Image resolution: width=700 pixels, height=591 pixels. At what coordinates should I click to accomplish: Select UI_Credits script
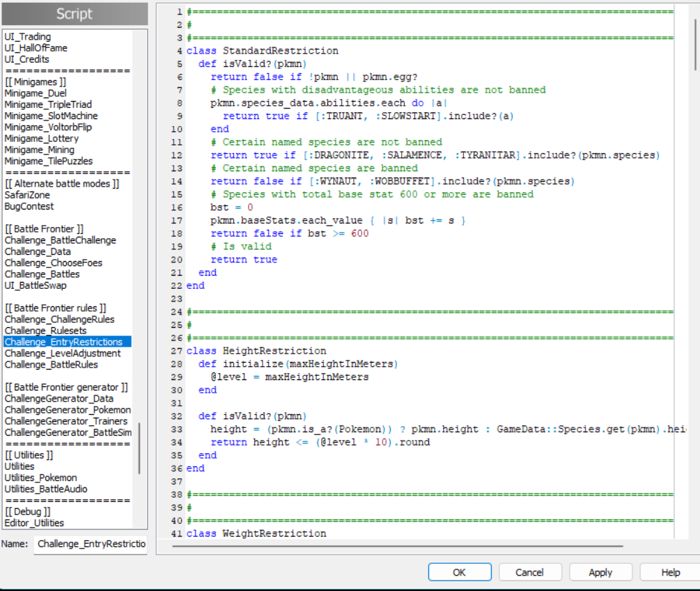(x=26, y=59)
